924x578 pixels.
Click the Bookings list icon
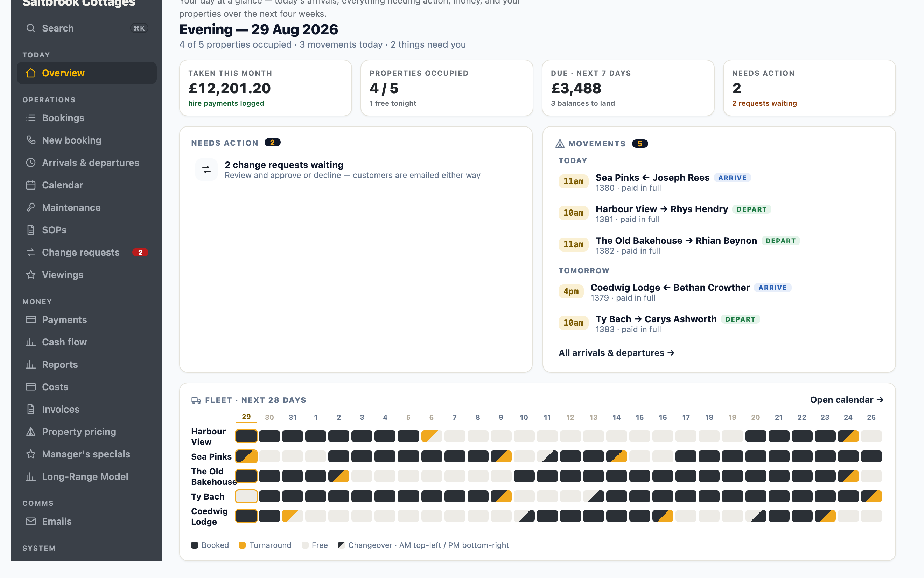click(30, 118)
